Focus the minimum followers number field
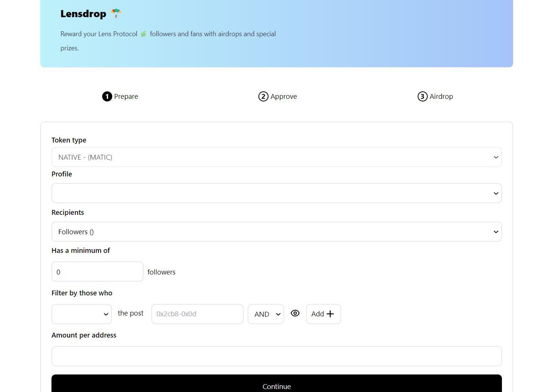Screen dimensions: 556x392 click(97, 272)
